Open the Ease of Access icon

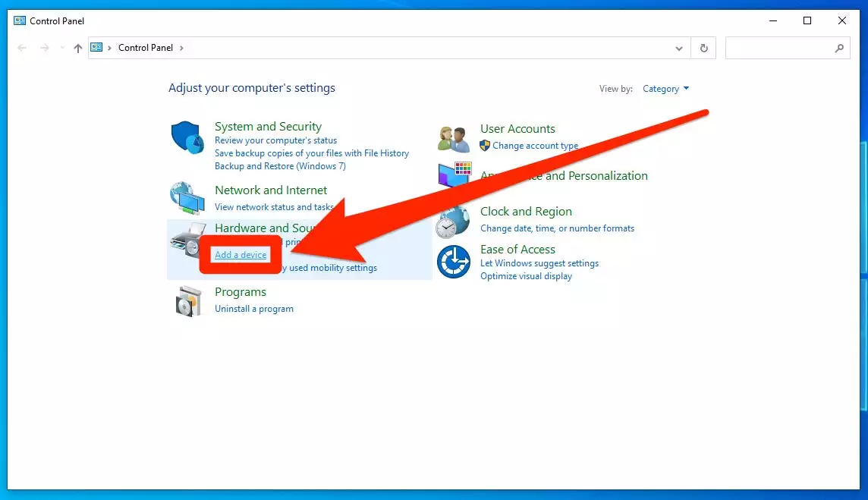454,262
